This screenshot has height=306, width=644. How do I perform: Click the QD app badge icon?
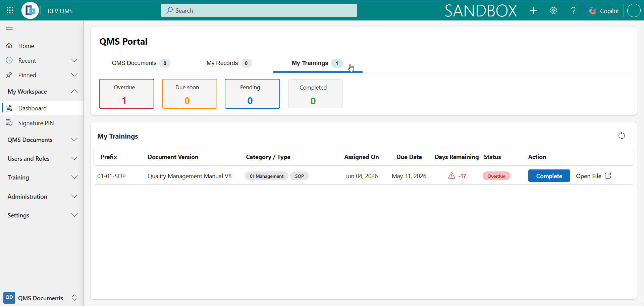[9, 298]
